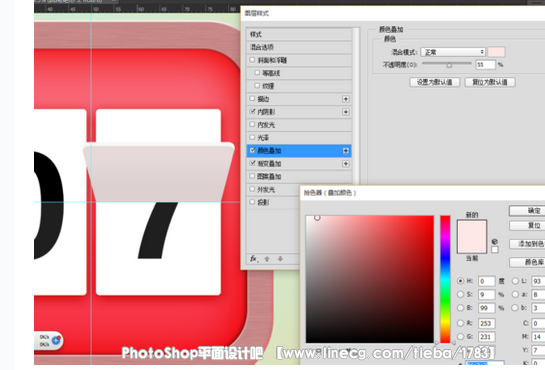
Task: Click the B value field showing 99
Action: 486,308
